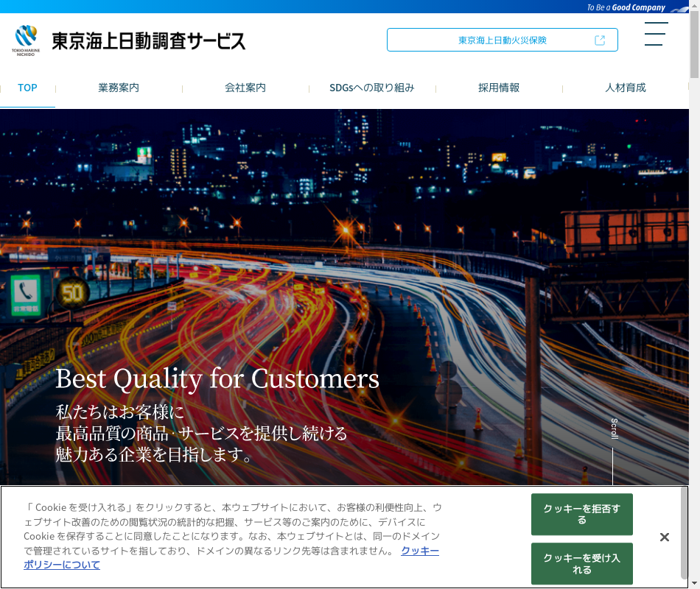Click the Scroll indicator on the hero image

click(x=613, y=429)
